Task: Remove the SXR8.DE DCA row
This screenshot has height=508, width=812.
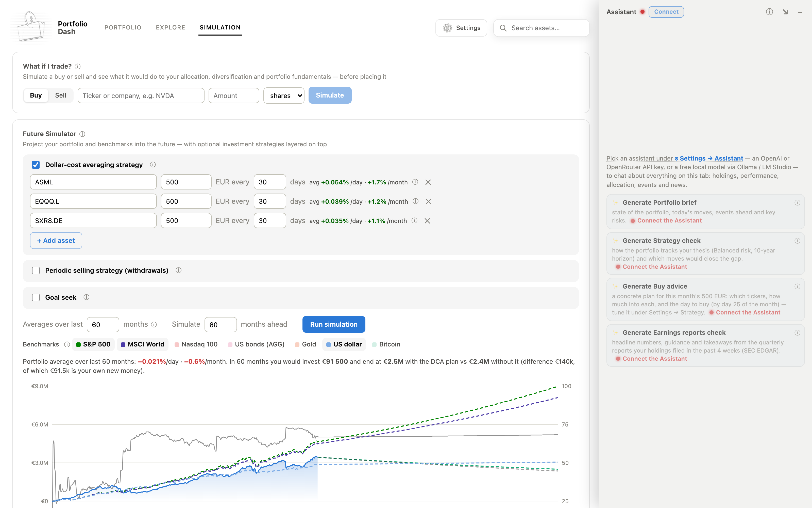Action: [427, 221]
